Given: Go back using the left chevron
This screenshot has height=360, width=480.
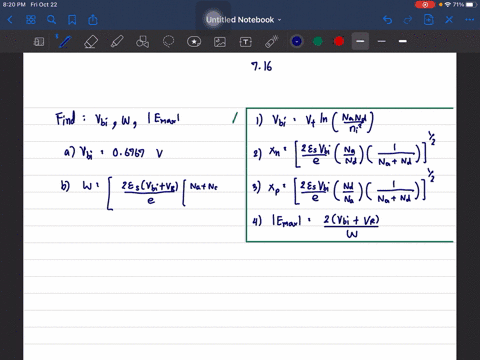Looking at the screenshot, I should 10,20.
